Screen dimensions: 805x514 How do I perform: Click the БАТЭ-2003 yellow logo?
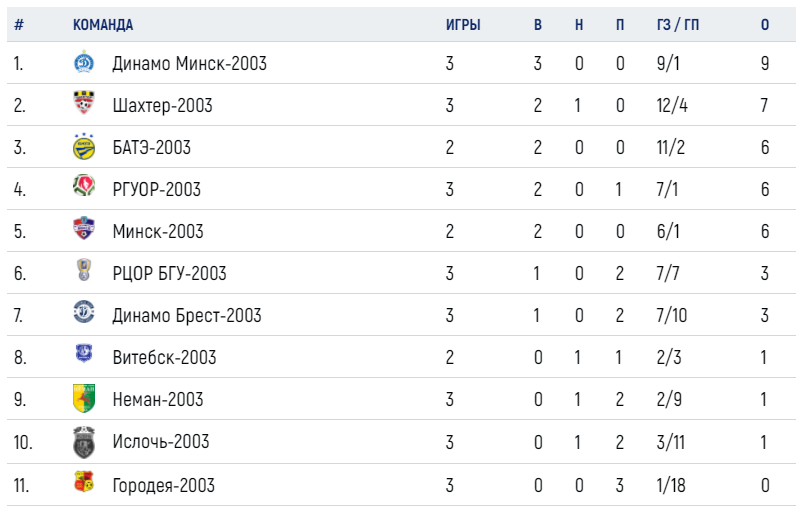click(x=84, y=147)
